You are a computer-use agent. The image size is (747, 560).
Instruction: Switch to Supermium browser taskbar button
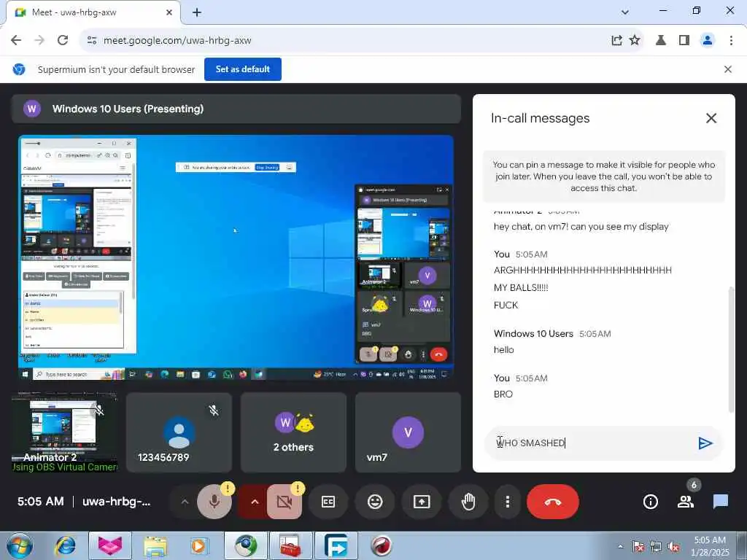(245, 545)
